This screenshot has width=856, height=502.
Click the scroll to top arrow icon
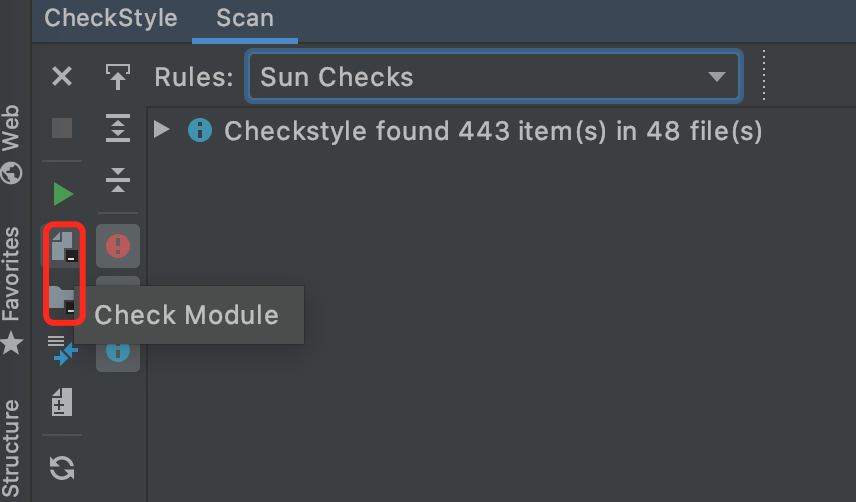tap(118, 76)
